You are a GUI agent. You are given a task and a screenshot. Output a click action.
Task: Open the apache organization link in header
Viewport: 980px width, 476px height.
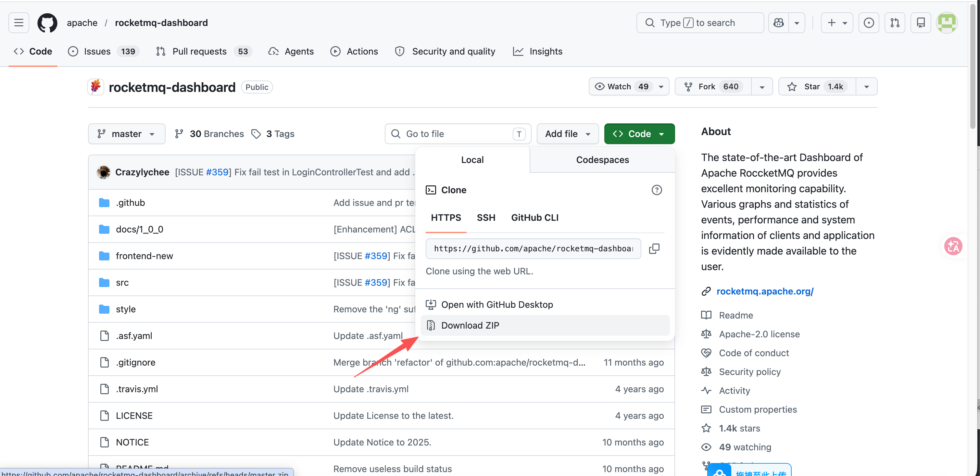coord(82,23)
